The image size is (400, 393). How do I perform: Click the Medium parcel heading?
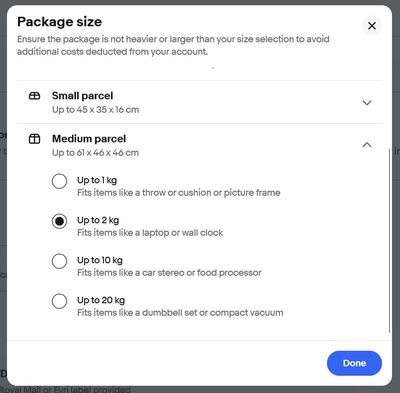pos(89,138)
